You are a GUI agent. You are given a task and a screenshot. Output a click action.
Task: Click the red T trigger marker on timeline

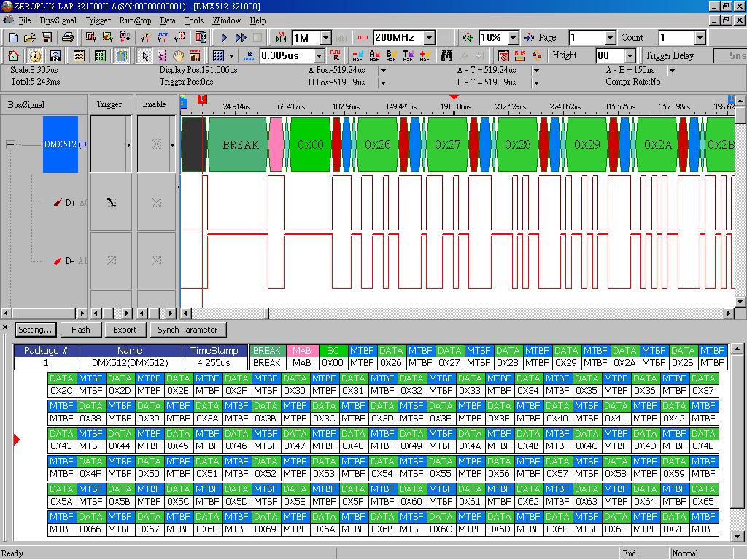(202, 100)
